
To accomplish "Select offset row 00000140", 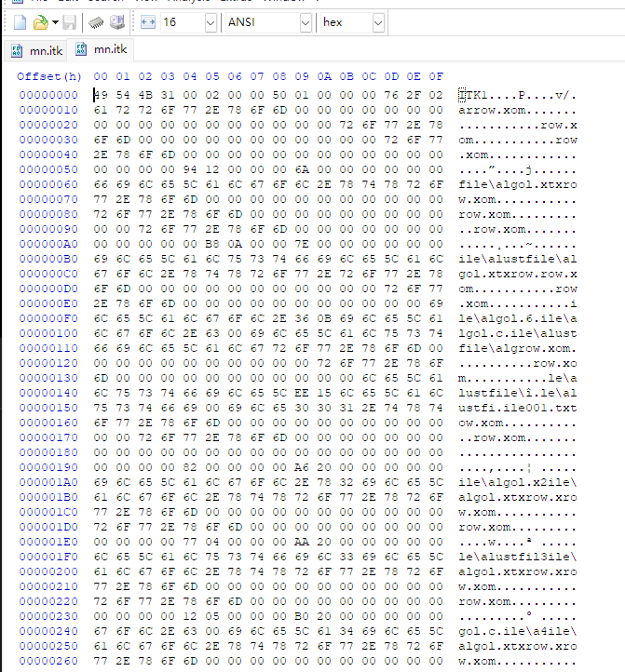I will (48, 393).
